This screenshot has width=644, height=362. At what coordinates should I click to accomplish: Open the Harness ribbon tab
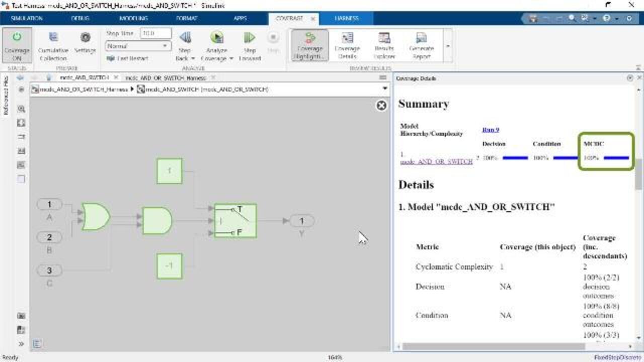click(x=347, y=18)
